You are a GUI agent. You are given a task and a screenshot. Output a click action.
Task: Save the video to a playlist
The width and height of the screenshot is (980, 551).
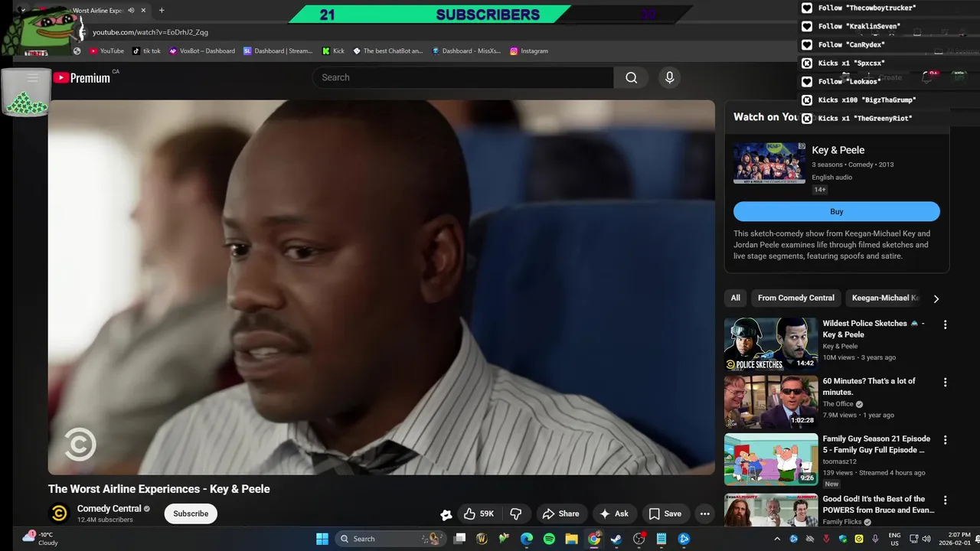(x=665, y=514)
